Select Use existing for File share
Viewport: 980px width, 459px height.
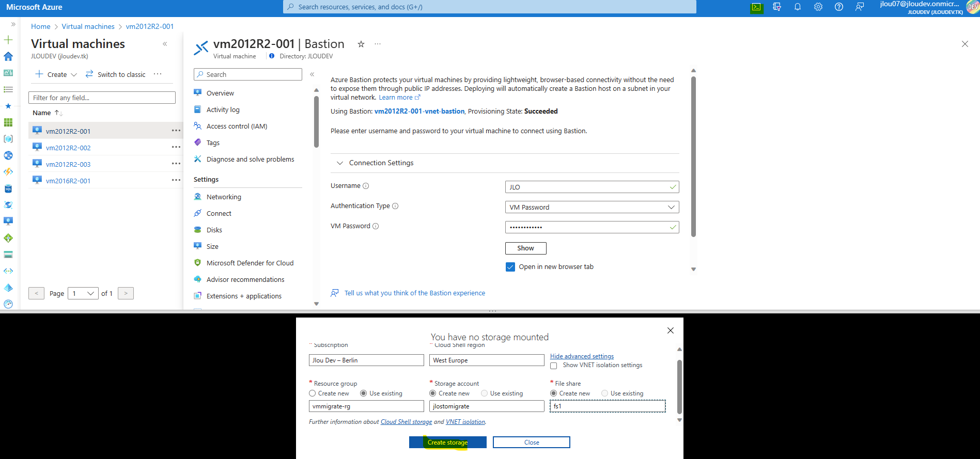tap(605, 393)
